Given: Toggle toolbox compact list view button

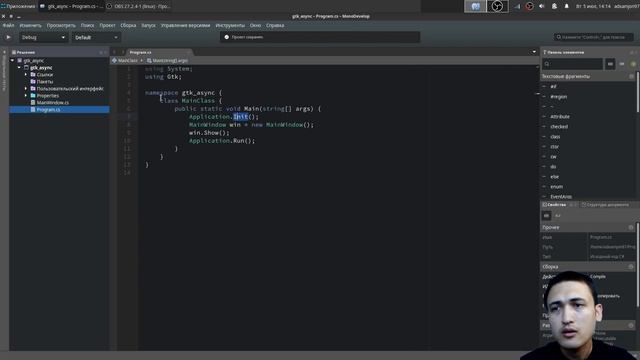Looking at the screenshot, I should point(622,64).
